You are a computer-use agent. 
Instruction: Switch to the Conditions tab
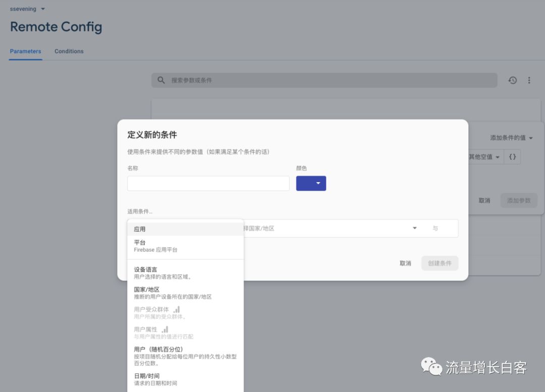69,51
